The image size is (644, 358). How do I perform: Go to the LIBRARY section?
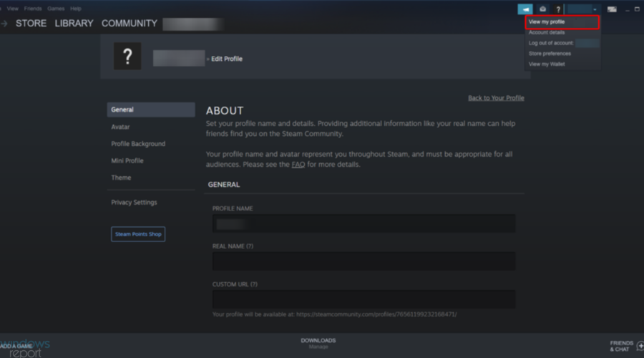pyautogui.click(x=74, y=24)
